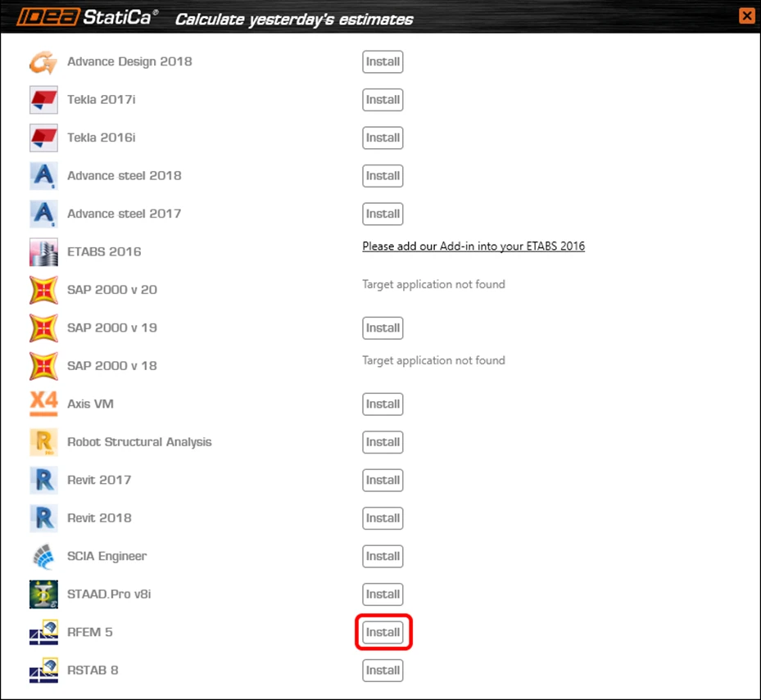Click the RFEM 5 icon

[x=43, y=632]
